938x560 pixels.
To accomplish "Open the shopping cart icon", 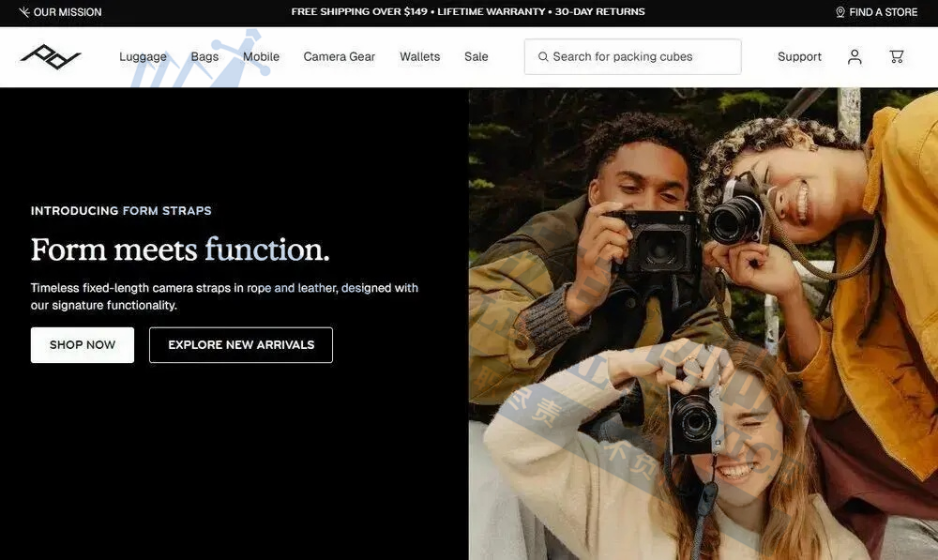I will click(897, 57).
